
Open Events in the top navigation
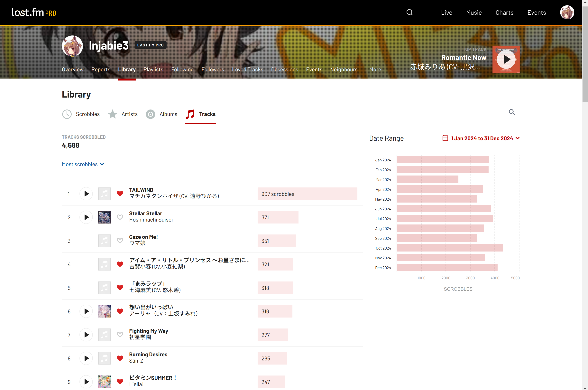point(537,13)
